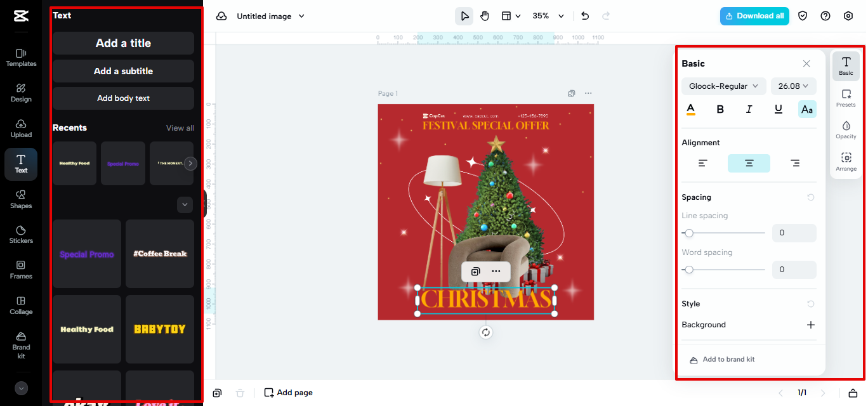Screen dimensions: 868x406
Task: Click Download all button
Action: (x=754, y=16)
